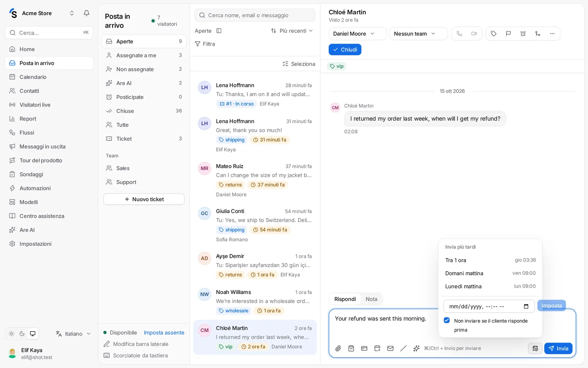Click the merge icon in conversation header

[538, 33]
